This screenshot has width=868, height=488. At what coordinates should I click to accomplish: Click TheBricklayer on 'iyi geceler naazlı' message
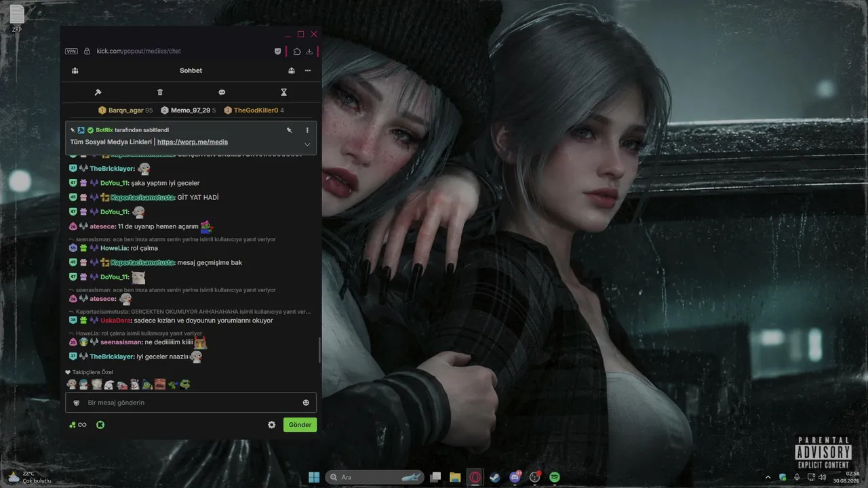click(x=112, y=357)
